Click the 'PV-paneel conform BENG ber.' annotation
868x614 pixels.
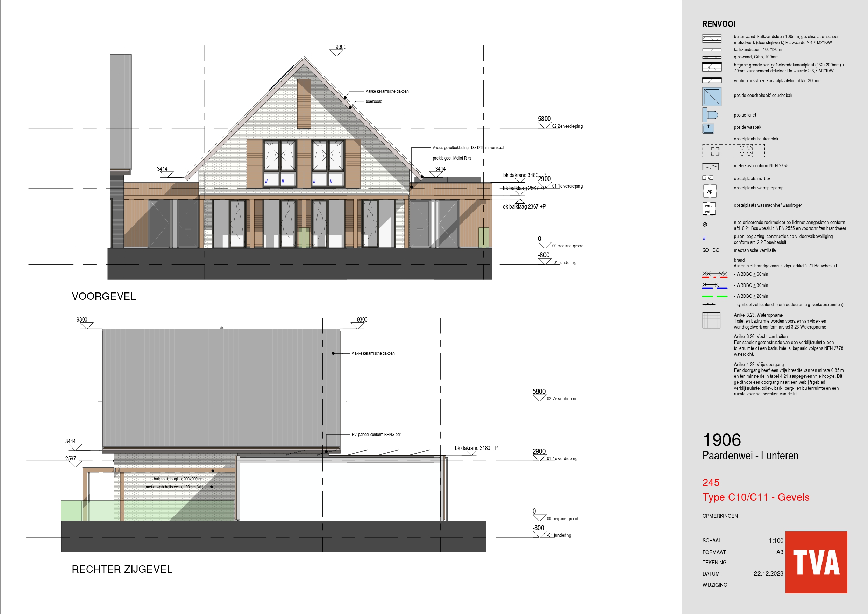[376, 434]
